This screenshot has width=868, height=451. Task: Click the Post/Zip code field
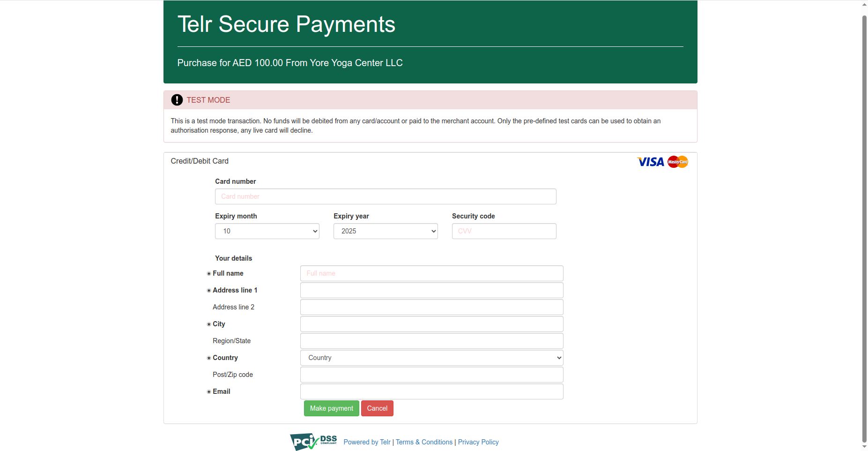[x=431, y=374]
